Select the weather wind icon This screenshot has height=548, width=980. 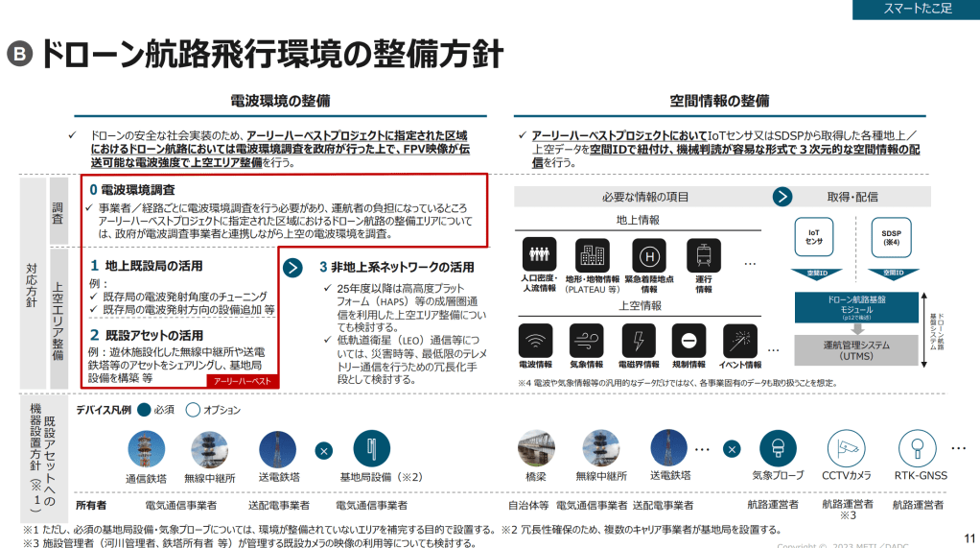pos(587,340)
